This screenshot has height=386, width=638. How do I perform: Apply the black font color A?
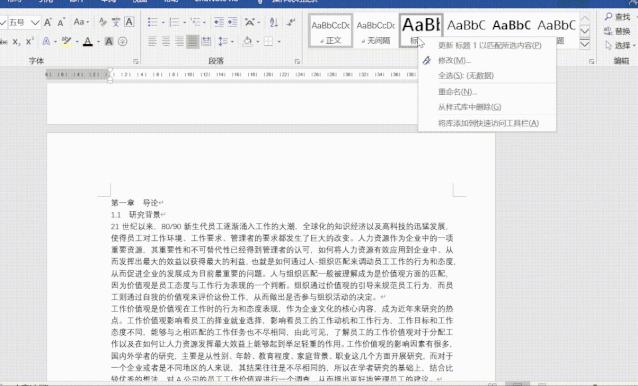87,41
